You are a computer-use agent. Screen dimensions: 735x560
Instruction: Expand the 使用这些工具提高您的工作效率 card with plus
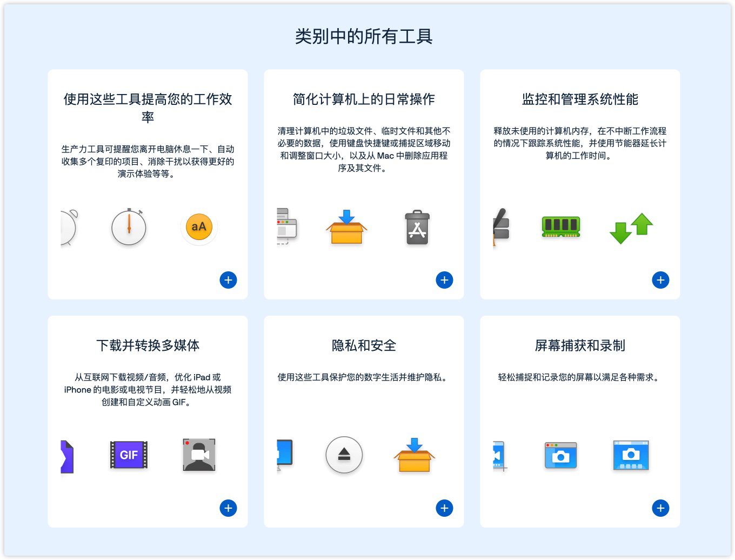[228, 280]
